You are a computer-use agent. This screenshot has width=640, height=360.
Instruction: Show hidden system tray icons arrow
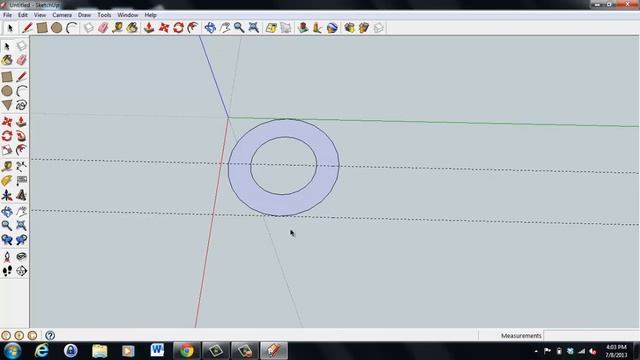pos(536,351)
